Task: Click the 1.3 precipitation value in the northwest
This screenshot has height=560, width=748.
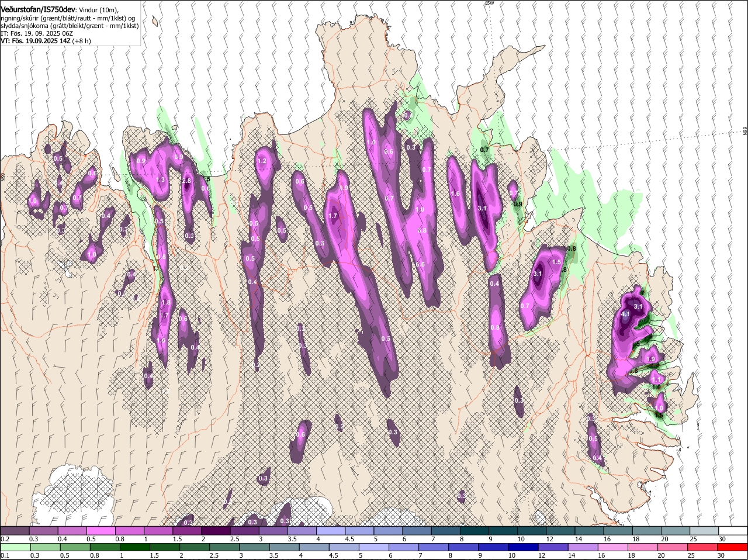Action: (x=161, y=180)
